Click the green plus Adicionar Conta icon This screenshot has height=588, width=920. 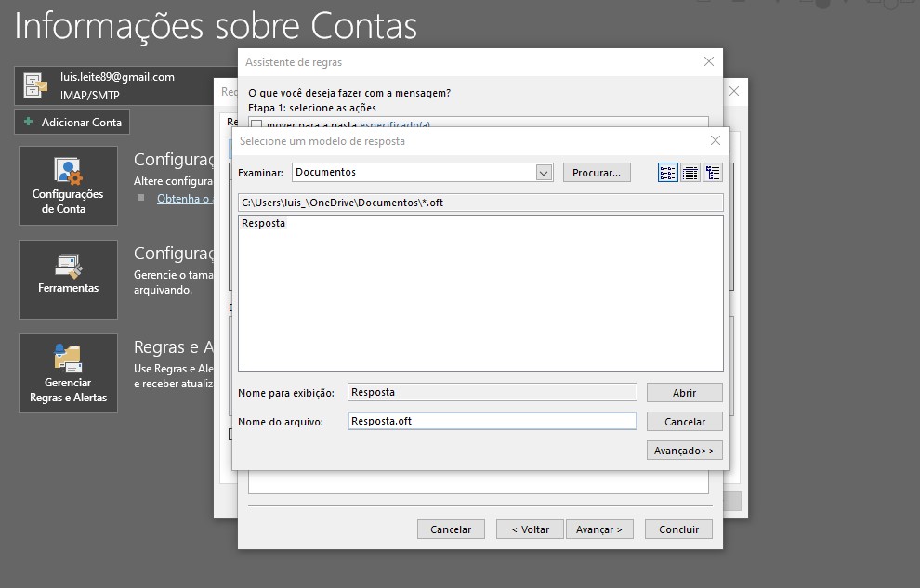(x=29, y=122)
